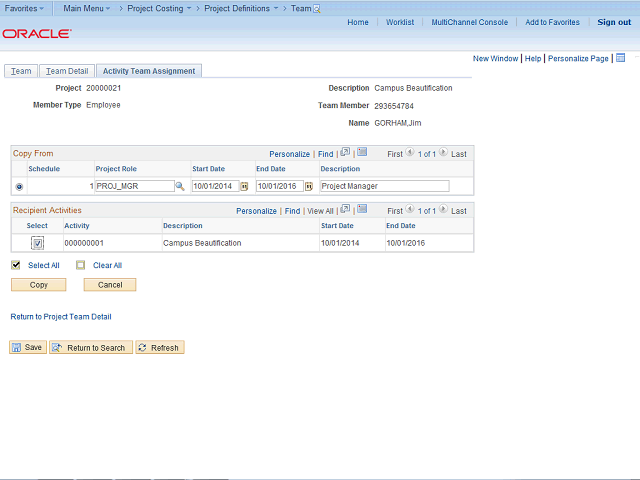This screenshot has height=480, width=640.
Task: Click the Select All checkbox icon
Action: (16, 265)
